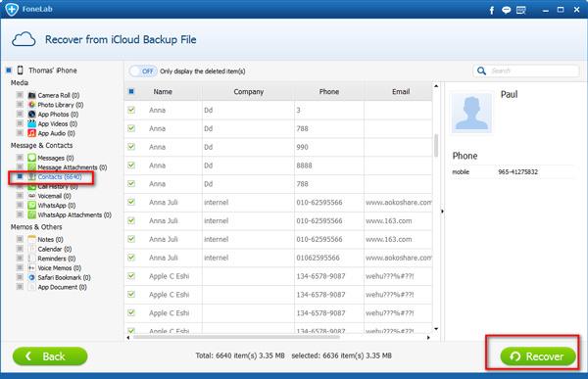The height and width of the screenshot is (379, 588).
Task: Click the vertical scrollbar up arrow
Action: point(436,86)
